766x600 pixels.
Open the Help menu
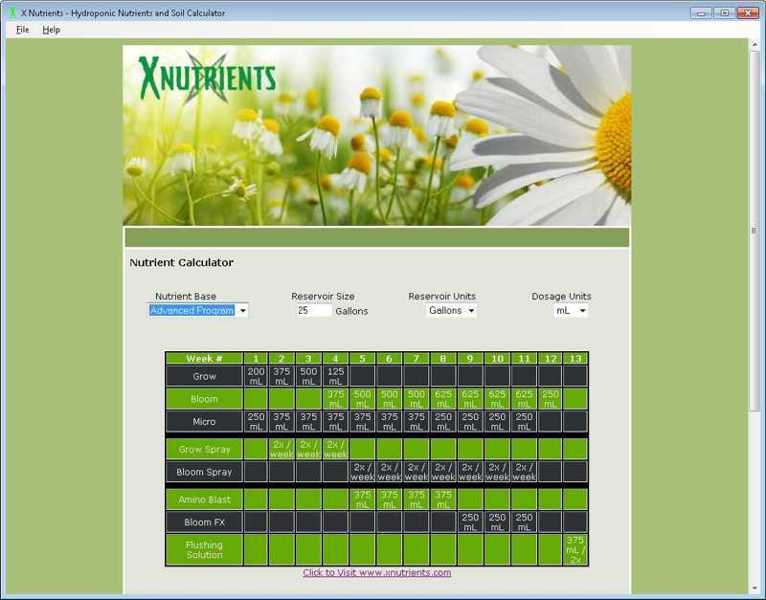point(51,30)
